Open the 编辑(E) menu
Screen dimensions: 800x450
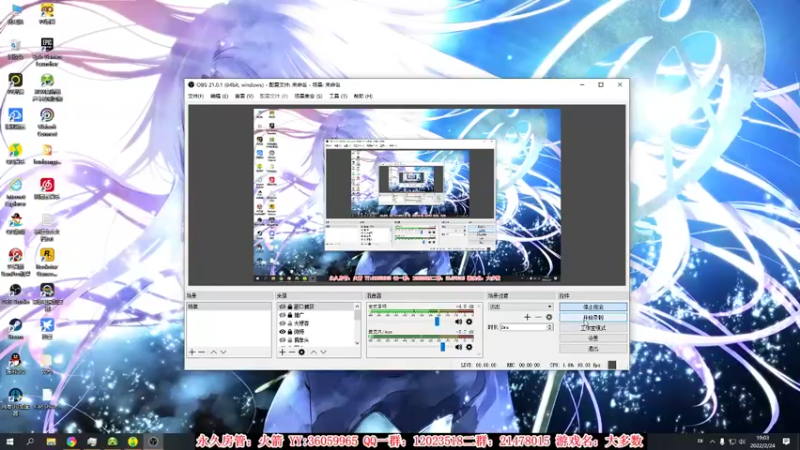(x=219, y=96)
